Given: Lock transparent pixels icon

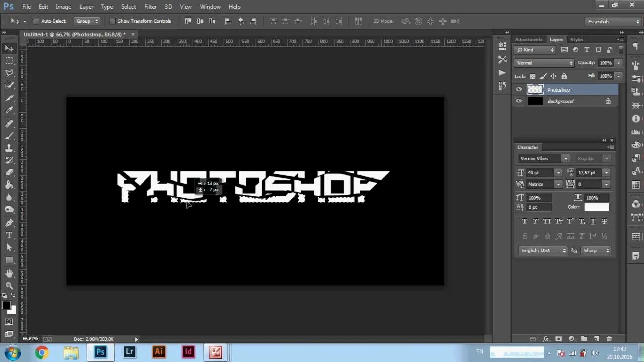Looking at the screenshot, I should pos(533,76).
